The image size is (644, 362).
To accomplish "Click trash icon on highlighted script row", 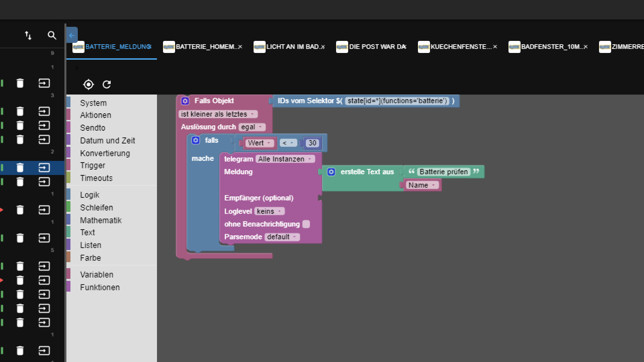I will tap(20, 168).
